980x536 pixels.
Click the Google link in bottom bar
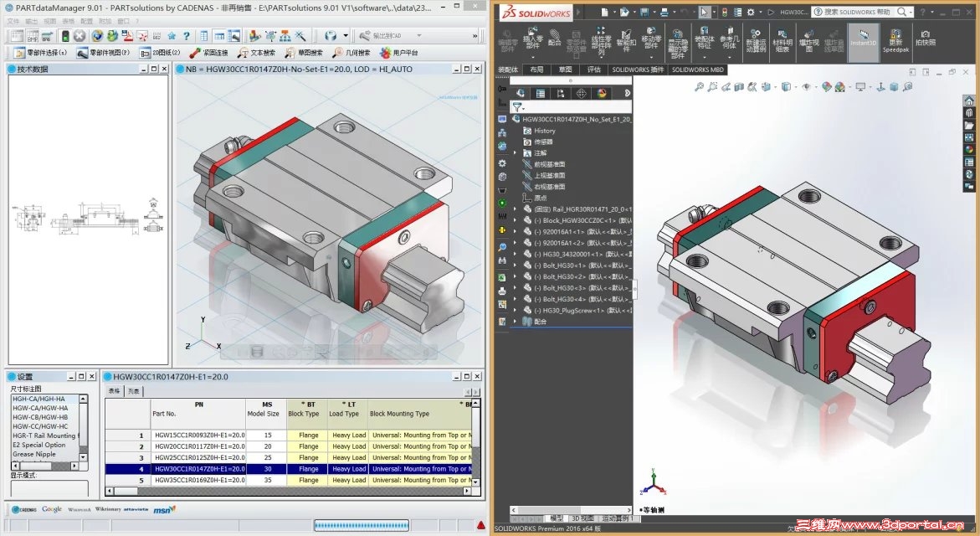coord(52,509)
